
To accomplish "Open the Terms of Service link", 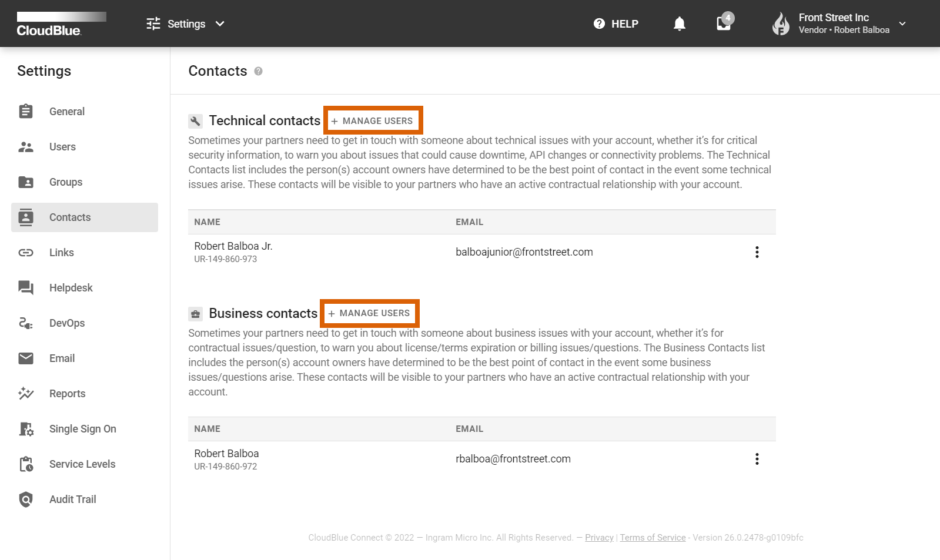I will pos(653,538).
